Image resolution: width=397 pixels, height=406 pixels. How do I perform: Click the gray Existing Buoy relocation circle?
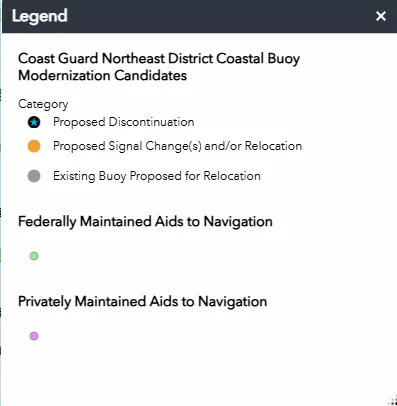pyautogui.click(x=34, y=176)
